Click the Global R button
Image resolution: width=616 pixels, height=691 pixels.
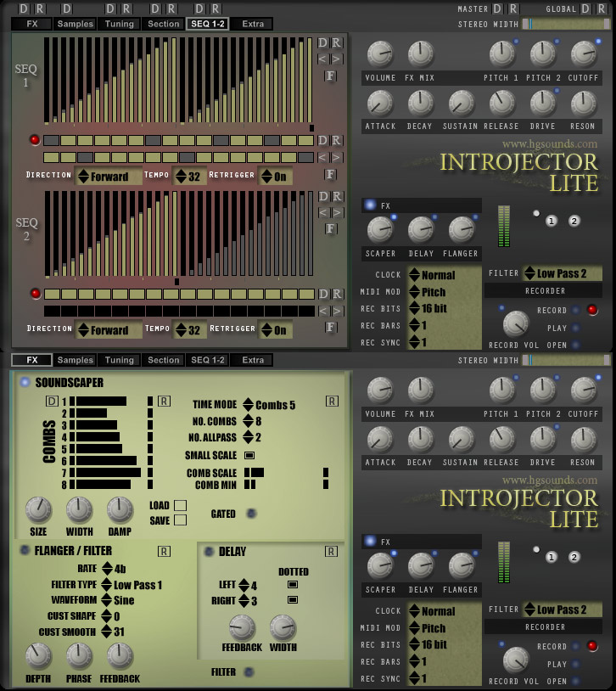point(602,8)
